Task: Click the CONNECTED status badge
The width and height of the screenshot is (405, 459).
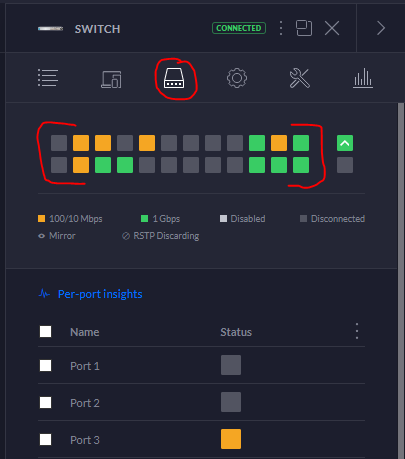Action: 239,28
